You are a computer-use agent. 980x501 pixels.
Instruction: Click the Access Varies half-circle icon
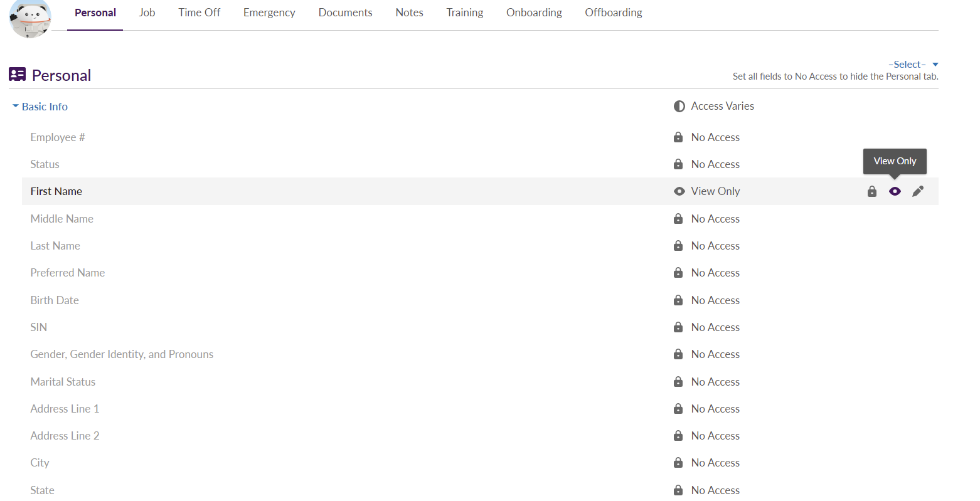[679, 107]
